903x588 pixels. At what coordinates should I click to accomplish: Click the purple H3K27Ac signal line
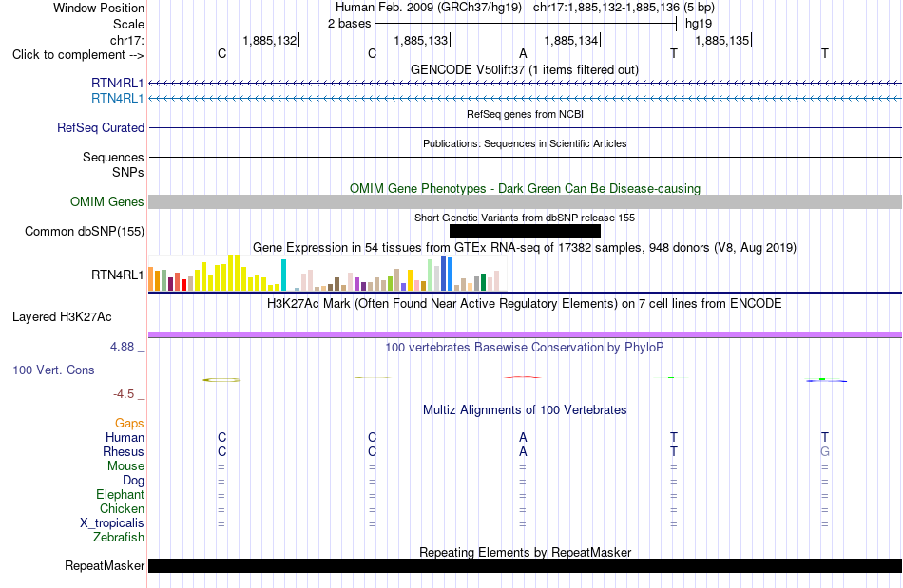[525, 335]
